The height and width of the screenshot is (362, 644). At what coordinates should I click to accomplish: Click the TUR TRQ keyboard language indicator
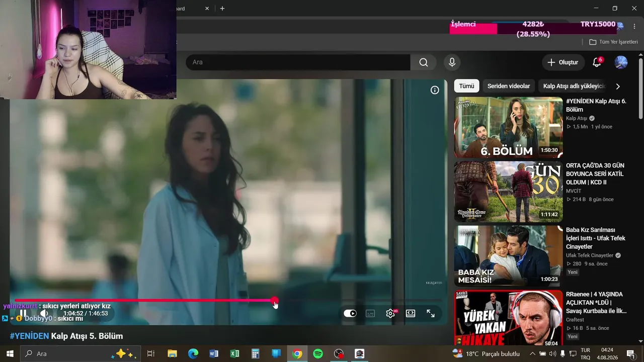586,353
